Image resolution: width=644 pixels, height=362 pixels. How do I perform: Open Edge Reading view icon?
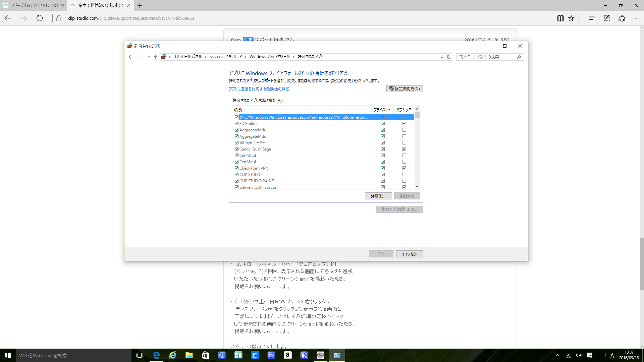click(x=560, y=18)
